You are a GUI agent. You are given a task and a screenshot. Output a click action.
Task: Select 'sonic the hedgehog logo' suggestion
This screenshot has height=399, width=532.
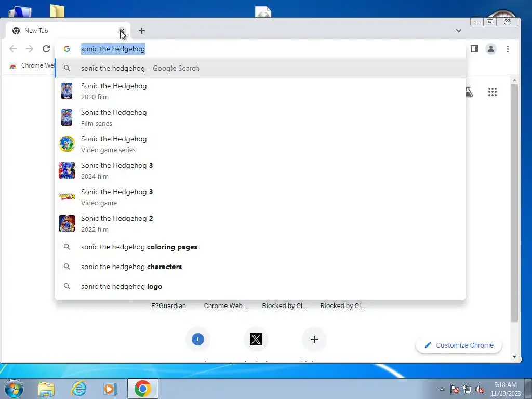pos(260,286)
